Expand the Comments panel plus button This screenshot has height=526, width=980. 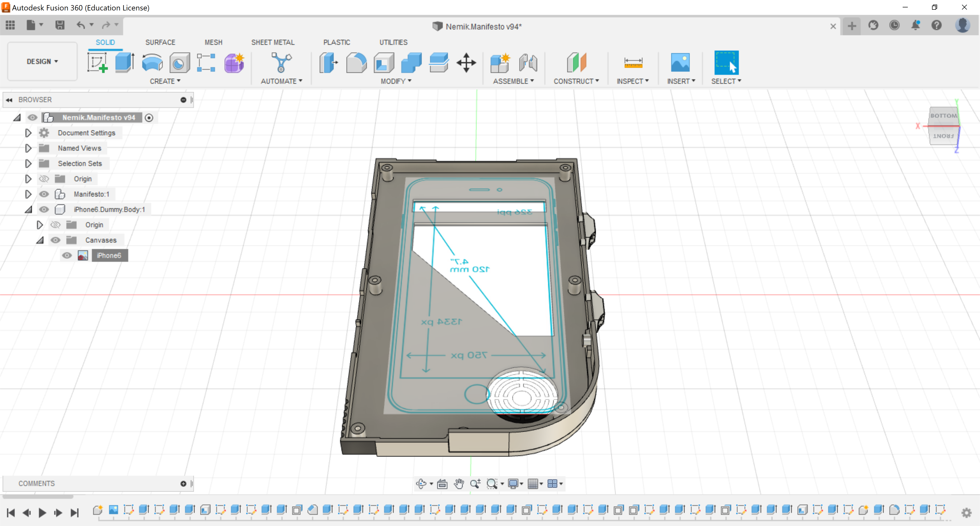coord(183,483)
